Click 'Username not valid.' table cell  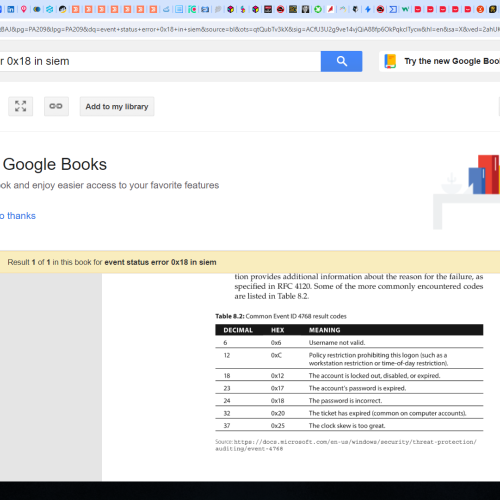[x=337, y=343]
